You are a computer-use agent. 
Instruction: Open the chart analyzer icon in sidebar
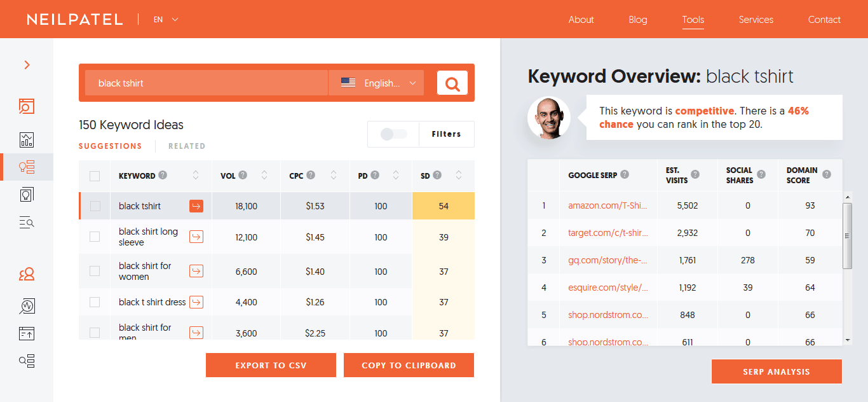click(x=27, y=139)
